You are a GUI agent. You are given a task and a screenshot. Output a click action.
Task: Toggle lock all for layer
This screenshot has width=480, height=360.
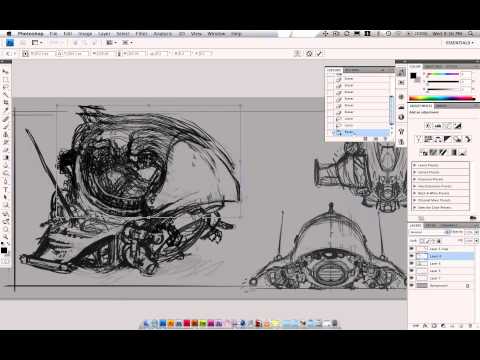point(439,241)
